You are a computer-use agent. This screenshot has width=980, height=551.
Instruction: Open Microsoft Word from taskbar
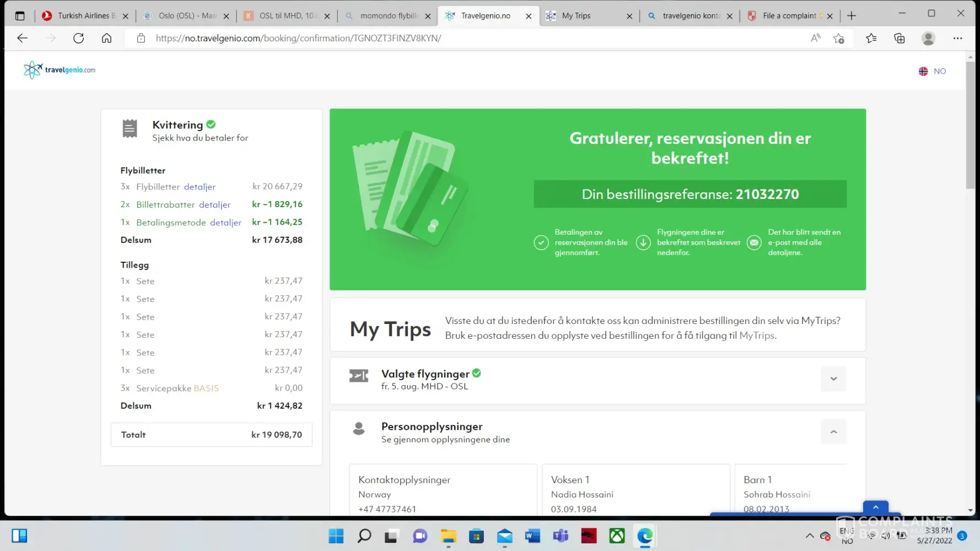click(532, 536)
